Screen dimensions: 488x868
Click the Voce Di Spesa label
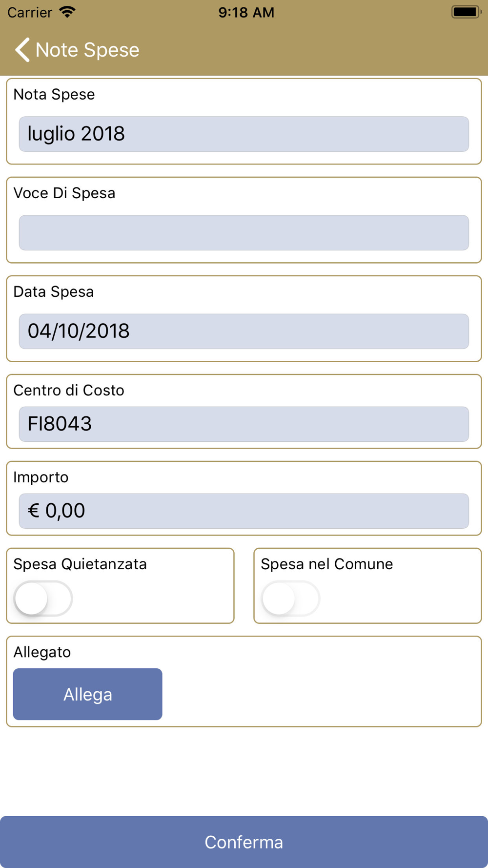(x=64, y=193)
